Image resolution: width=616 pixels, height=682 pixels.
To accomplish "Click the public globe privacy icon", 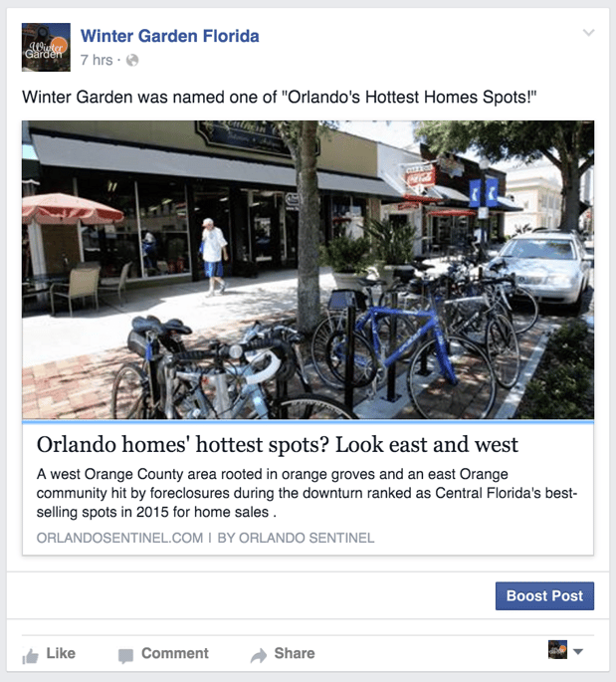I will [x=132, y=60].
